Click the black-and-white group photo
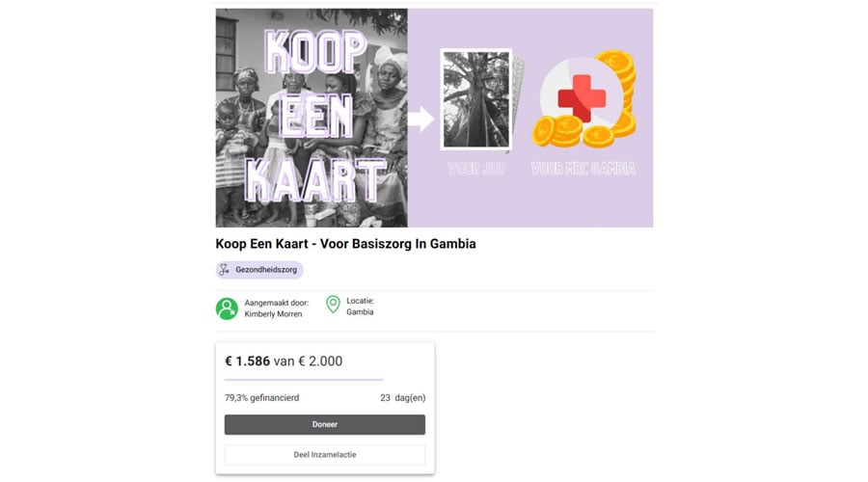This screenshot has width=868, height=482. (311, 118)
